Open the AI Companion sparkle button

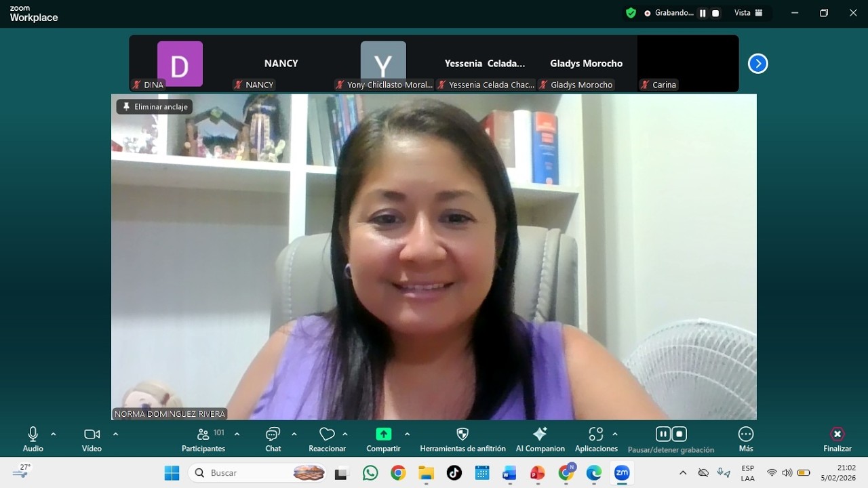click(540, 439)
